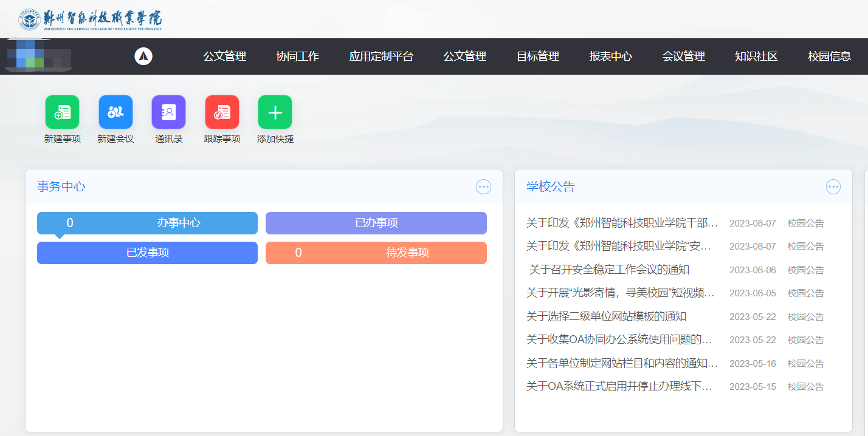868x436 pixels.
Task: Open the notice 关于选择二级单位网站模板的通知
Action: tap(607, 316)
